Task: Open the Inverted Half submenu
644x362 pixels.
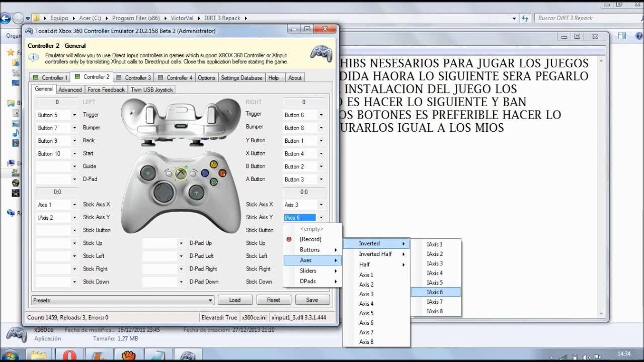Action: click(x=376, y=254)
